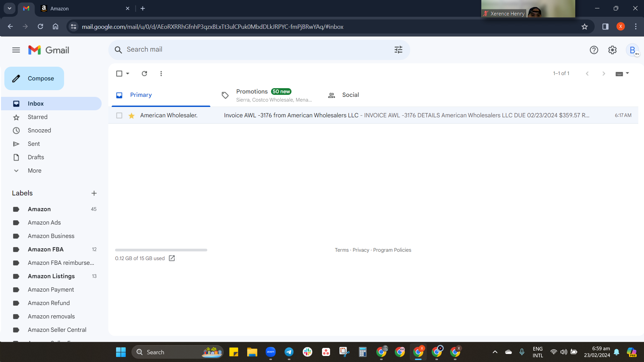Open Telegram from the taskbar
644x362 pixels.
pos(289,352)
